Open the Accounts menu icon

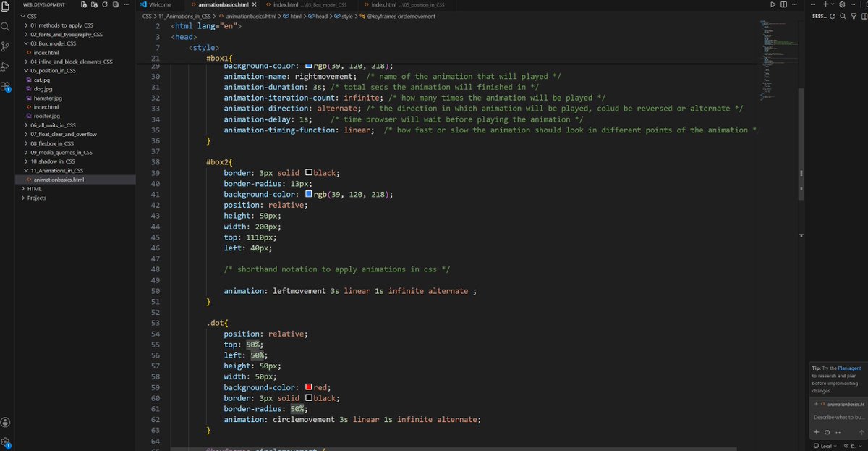coord(5,422)
